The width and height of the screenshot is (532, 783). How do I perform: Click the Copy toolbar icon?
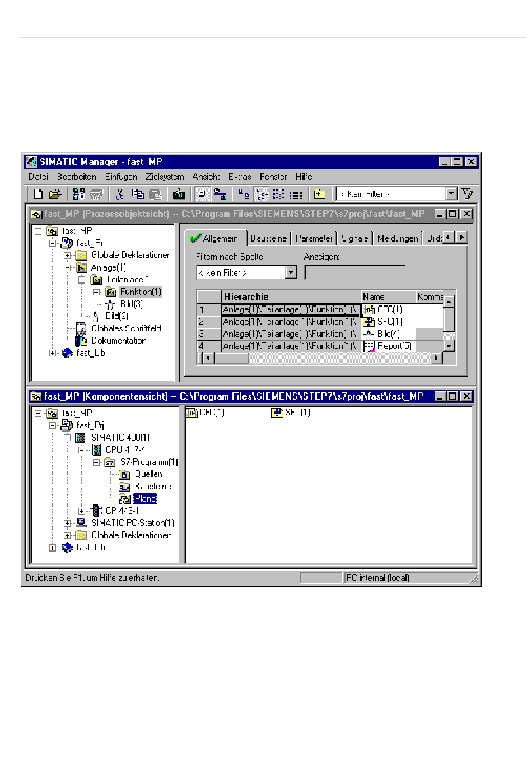pos(138,194)
